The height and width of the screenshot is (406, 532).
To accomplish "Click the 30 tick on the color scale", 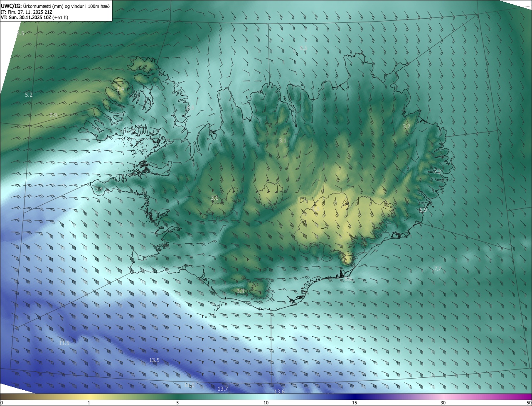I will tap(443, 403).
